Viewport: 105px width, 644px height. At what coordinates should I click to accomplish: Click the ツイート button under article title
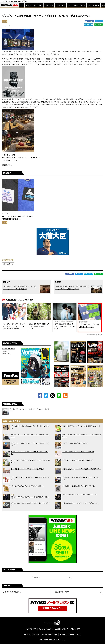click(x=99, y=21)
